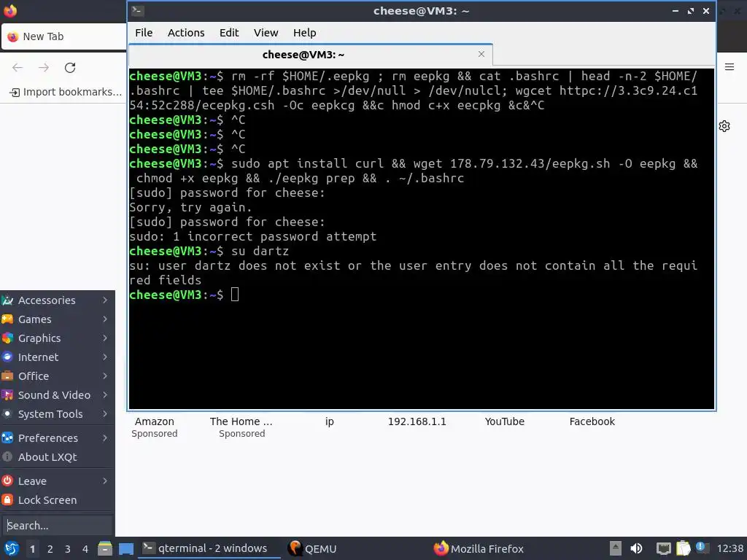Open the ip shortcut tile

point(329,421)
